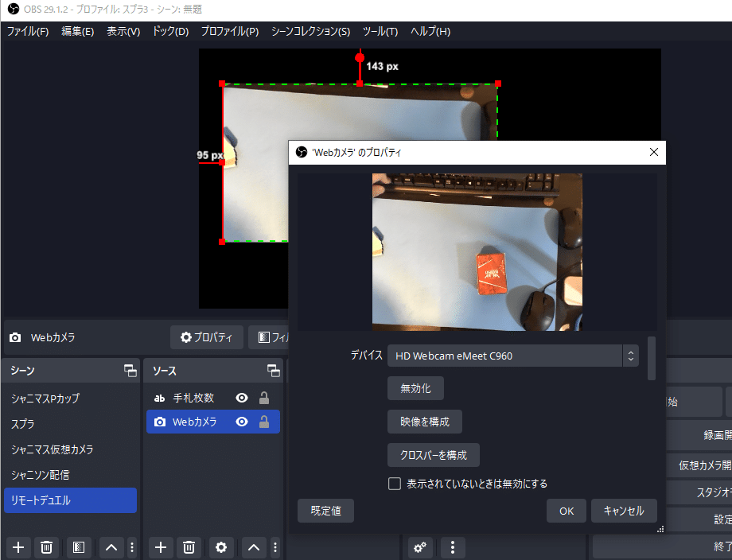The height and width of the screenshot is (560, 732).
Task: Click the プロパティ button in source toolbar
Action: (206, 337)
